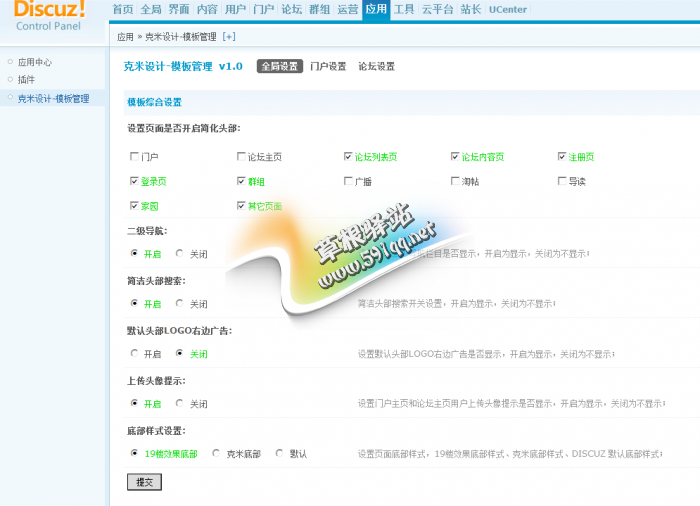Image resolution: width=700 pixels, height=506 pixels.
Task: Open 应用中心 in the left sidebar
Action: (35, 62)
